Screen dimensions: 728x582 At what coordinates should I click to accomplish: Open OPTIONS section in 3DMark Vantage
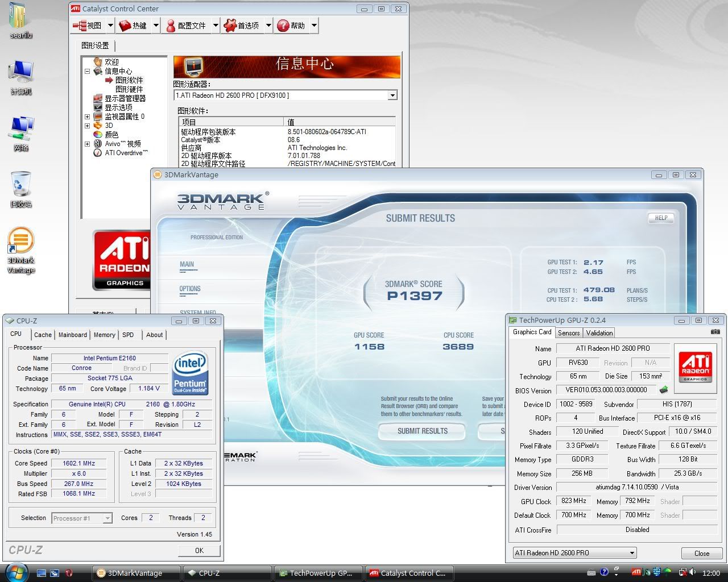(190, 289)
